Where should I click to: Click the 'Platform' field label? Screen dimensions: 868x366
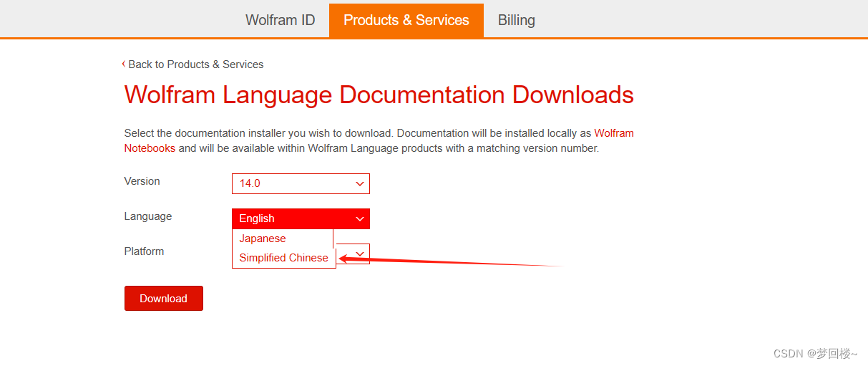[145, 251]
